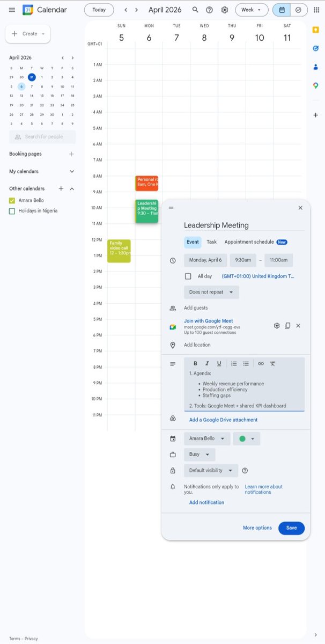Toggle Amara Bello calendar checkbox
The width and height of the screenshot is (325, 644).
[x=12, y=200]
